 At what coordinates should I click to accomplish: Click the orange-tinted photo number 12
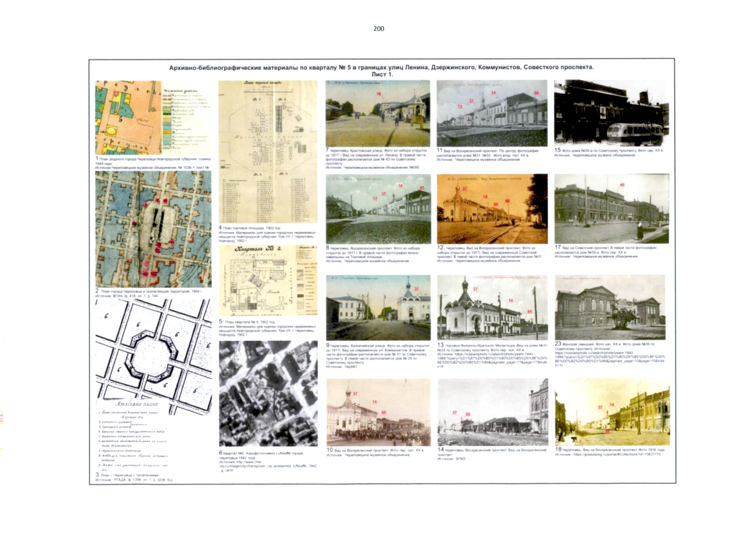click(492, 209)
